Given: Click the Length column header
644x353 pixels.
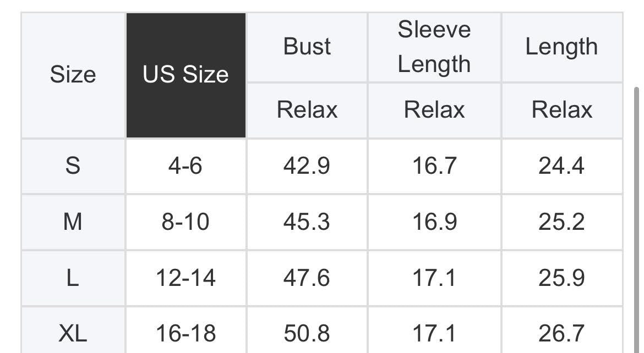Looking at the screenshot, I should (561, 47).
